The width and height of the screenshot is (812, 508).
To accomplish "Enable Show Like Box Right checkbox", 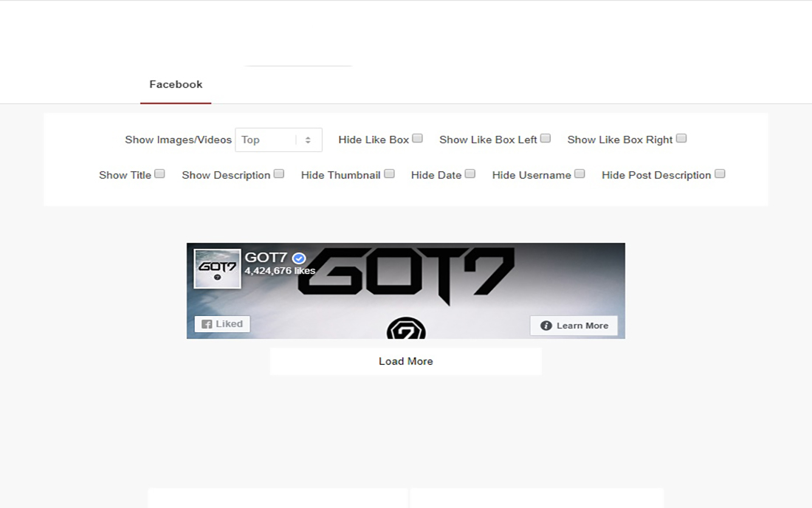I will (681, 138).
